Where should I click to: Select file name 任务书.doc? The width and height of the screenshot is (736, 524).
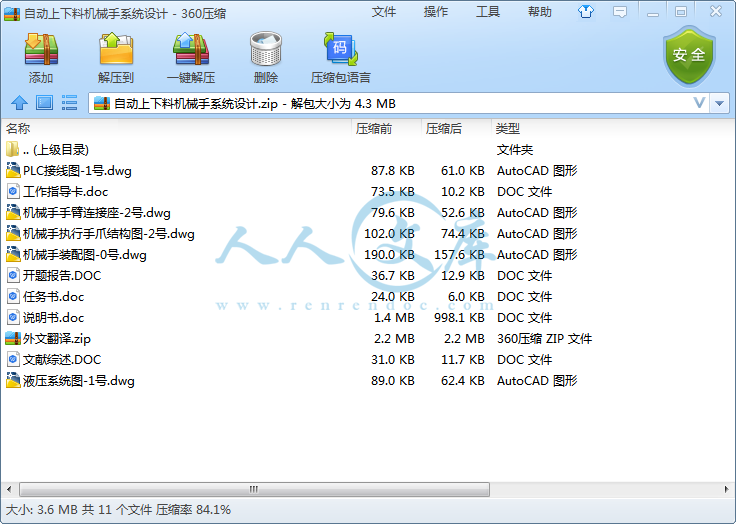[x=54, y=297]
